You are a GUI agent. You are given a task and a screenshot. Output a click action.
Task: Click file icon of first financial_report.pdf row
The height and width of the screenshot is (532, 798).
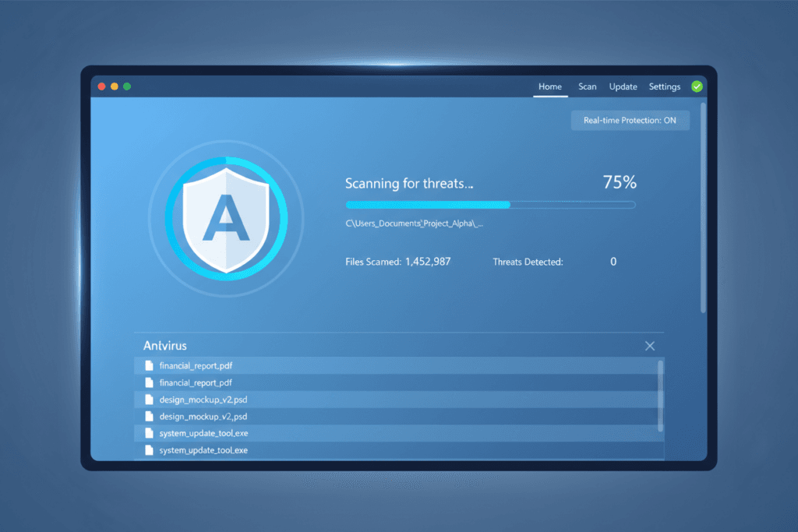[149, 365]
